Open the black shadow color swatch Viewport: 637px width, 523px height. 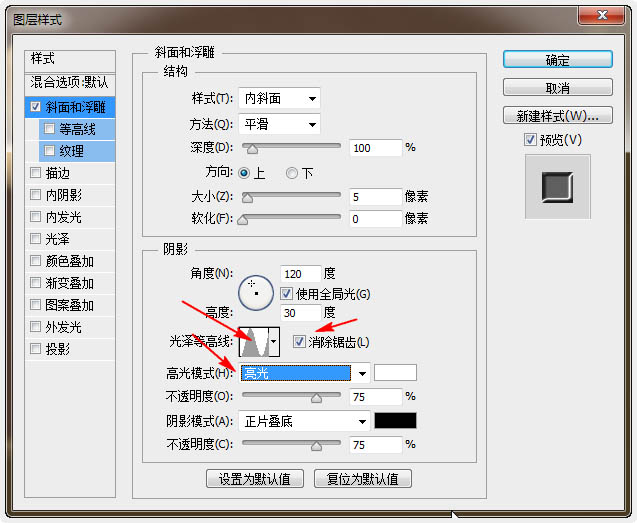395,421
